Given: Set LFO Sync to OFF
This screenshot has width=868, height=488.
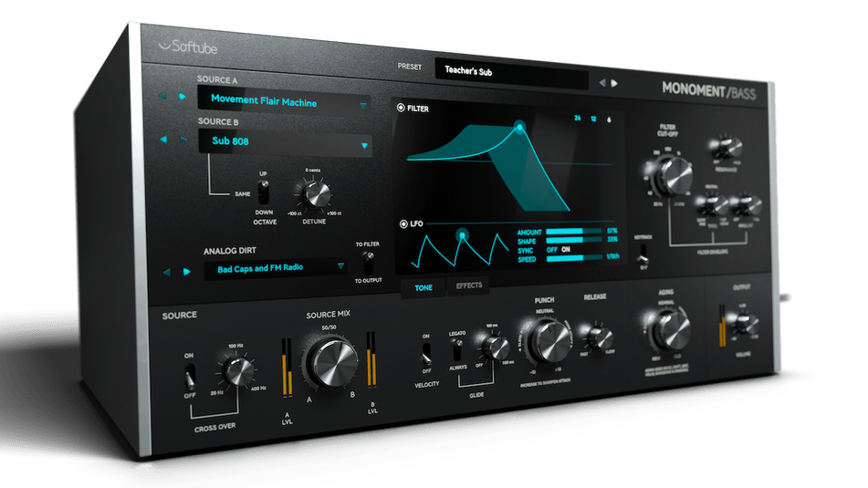Looking at the screenshot, I should pyautogui.click(x=552, y=250).
